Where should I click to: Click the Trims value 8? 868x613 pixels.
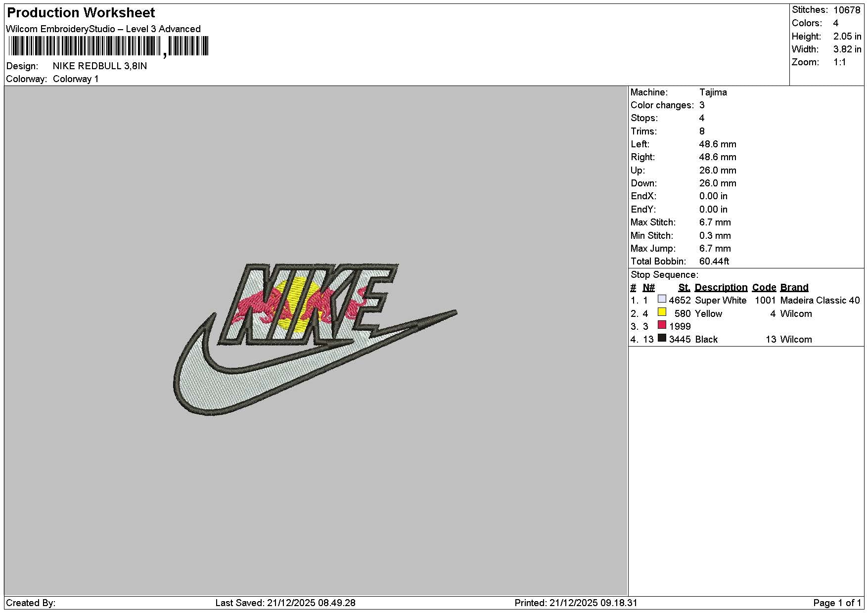click(x=702, y=131)
